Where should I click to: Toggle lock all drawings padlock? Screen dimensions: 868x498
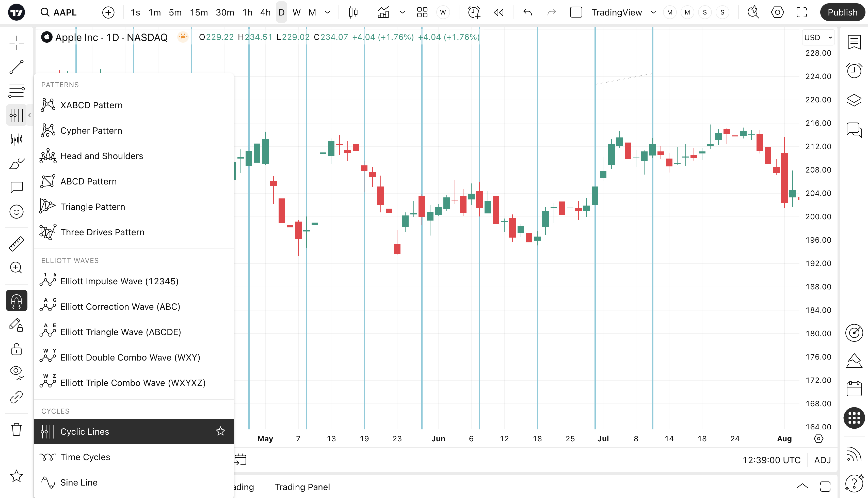tap(17, 350)
